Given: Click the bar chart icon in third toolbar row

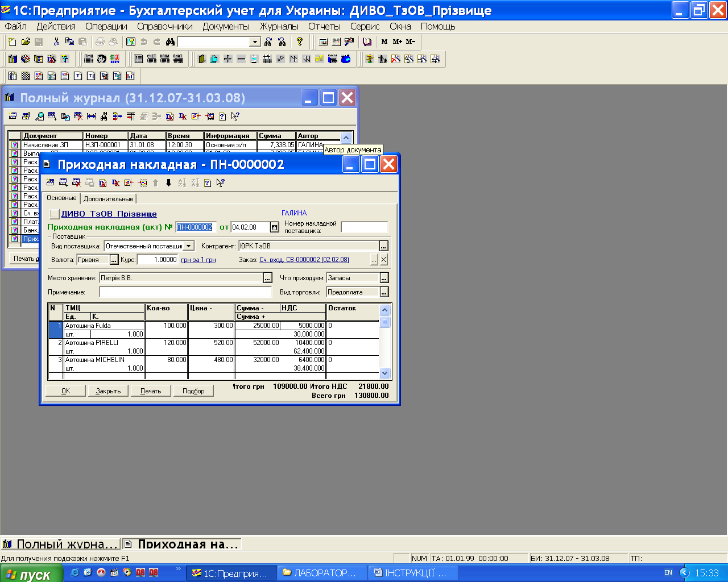Looking at the screenshot, I should click(130, 76).
